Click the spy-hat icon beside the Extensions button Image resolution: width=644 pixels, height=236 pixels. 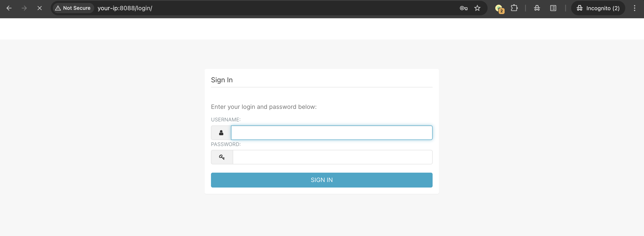click(x=537, y=8)
